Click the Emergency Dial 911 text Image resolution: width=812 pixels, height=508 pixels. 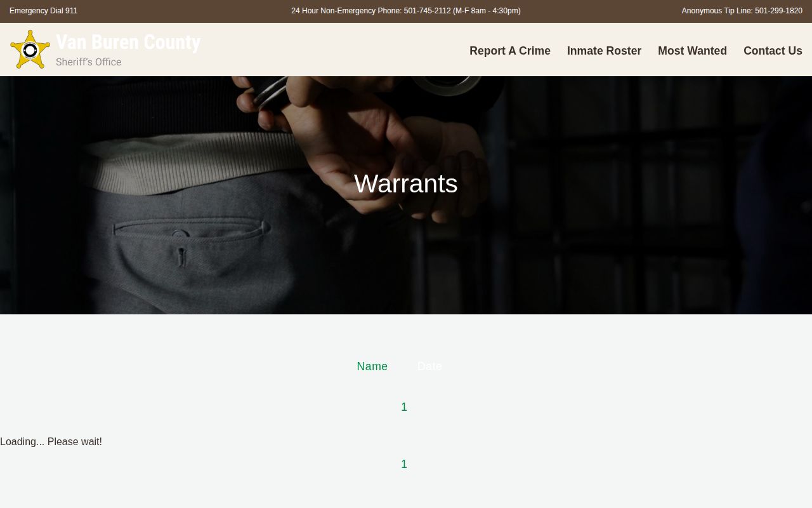pos(43,11)
